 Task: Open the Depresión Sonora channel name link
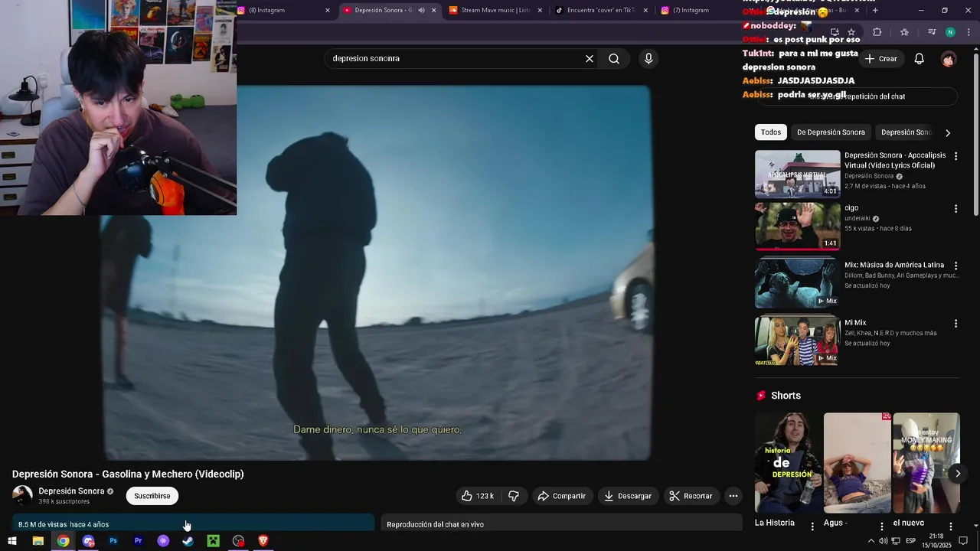[x=71, y=491]
